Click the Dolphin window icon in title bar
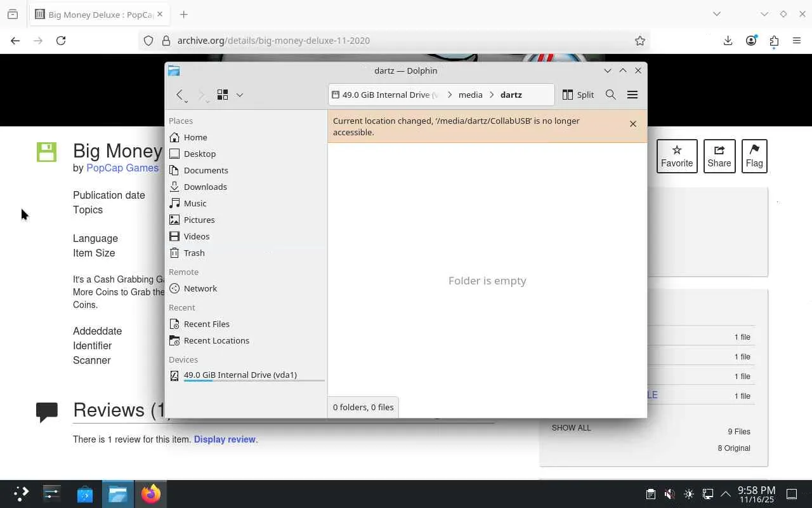 174,70
